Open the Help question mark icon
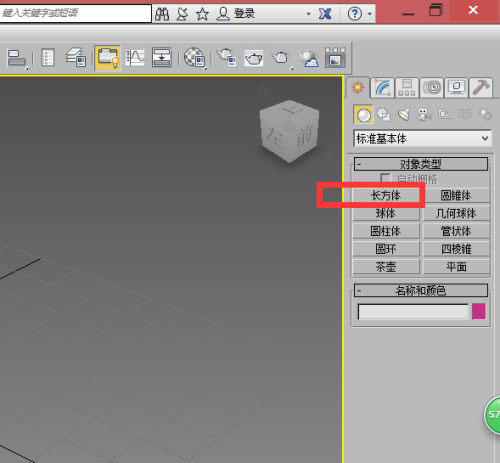500x463 pixels. coord(354,14)
